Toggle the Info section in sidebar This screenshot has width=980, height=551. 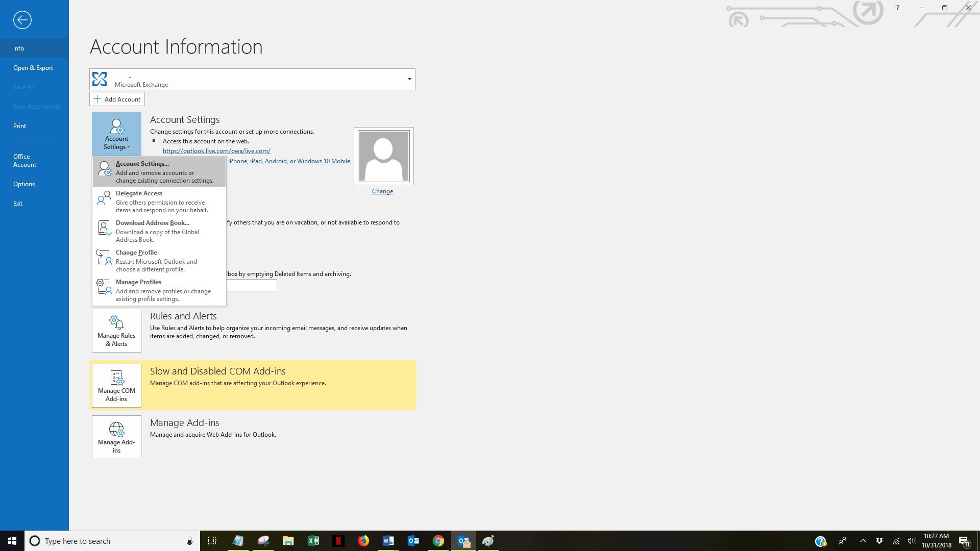click(x=19, y=48)
